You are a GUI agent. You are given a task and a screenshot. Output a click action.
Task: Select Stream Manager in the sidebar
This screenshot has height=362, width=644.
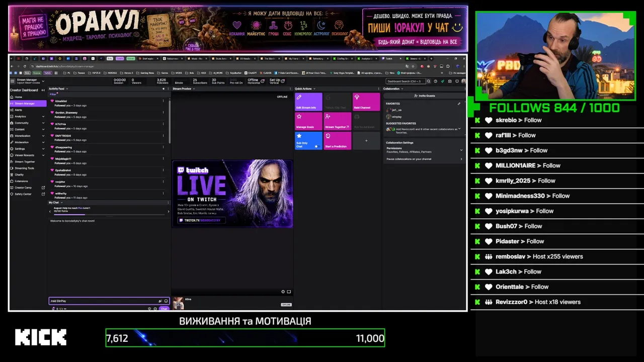(28, 104)
